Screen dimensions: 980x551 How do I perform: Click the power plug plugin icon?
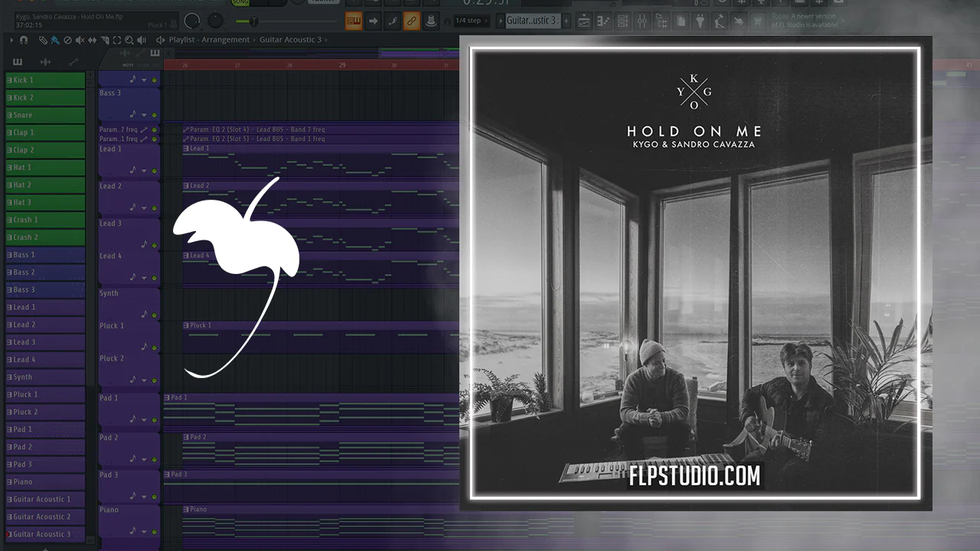coord(700,21)
